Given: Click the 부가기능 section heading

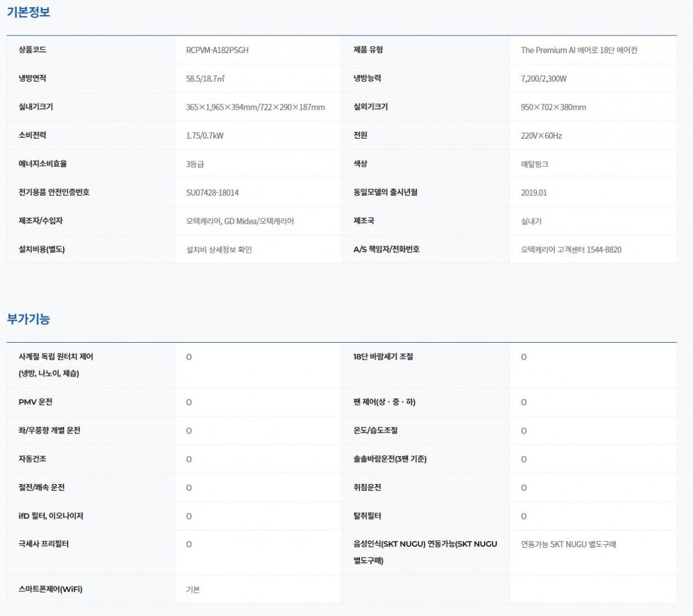Looking at the screenshot, I should tap(28, 319).
